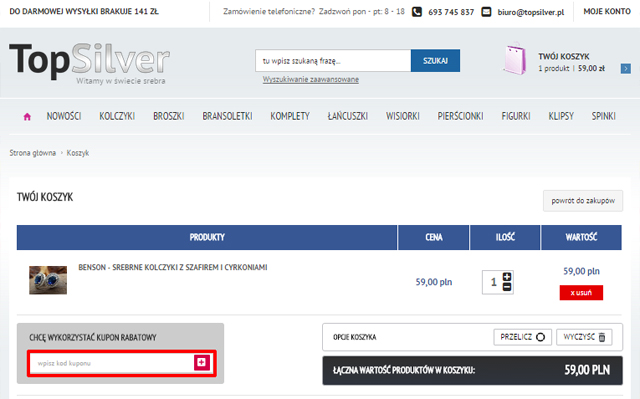Apply coupon with pink plus button
This screenshot has height=399, width=640.
pos(202,362)
